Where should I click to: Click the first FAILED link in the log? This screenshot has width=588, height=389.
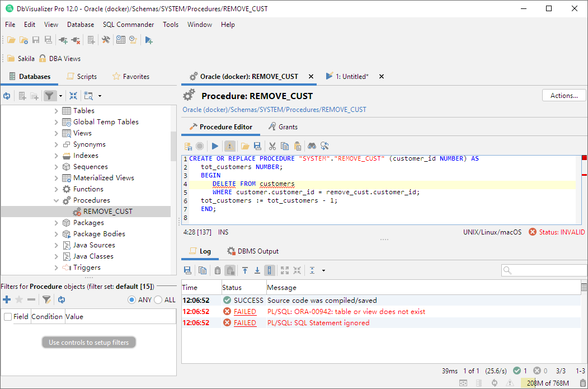pyautogui.click(x=244, y=312)
